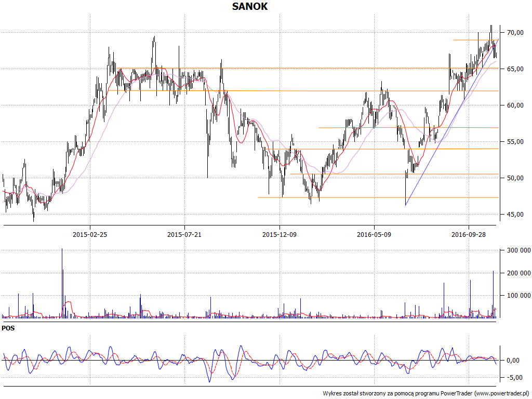Click the PowerTrader credit text

point(426,393)
